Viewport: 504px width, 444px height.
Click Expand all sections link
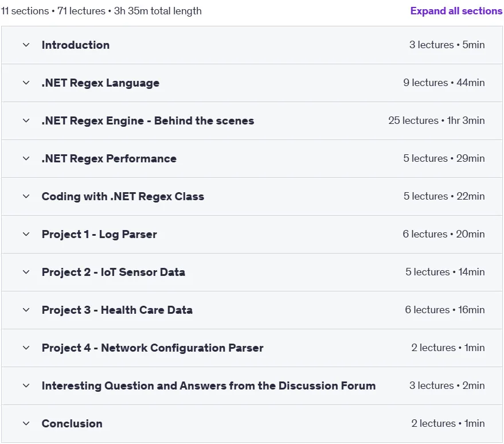(456, 11)
